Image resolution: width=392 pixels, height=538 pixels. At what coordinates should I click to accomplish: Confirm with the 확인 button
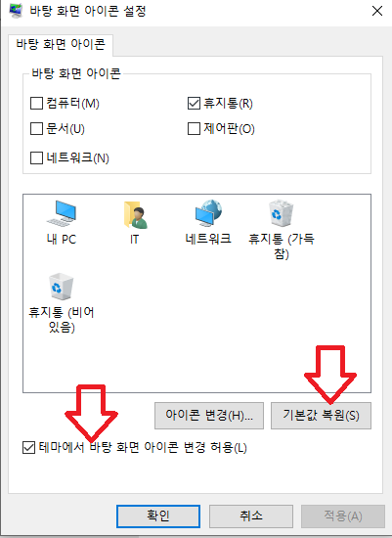coord(158,516)
